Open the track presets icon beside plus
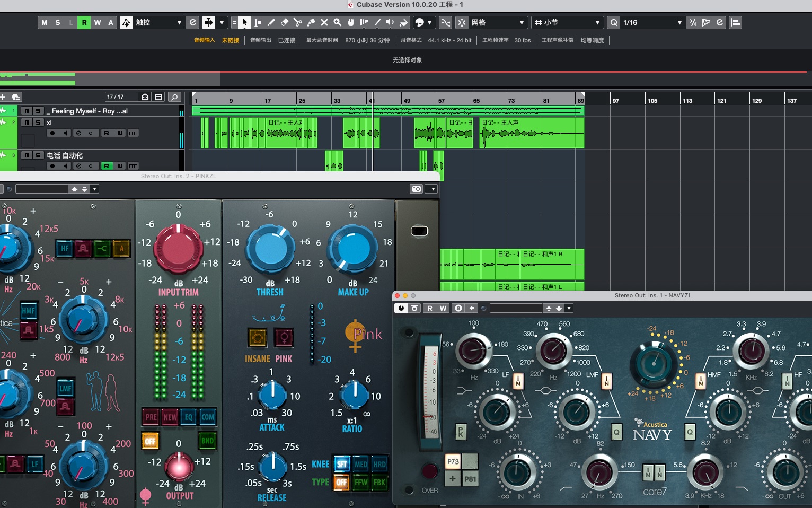The height and width of the screenshot is (508, 812). click(16, 97)
